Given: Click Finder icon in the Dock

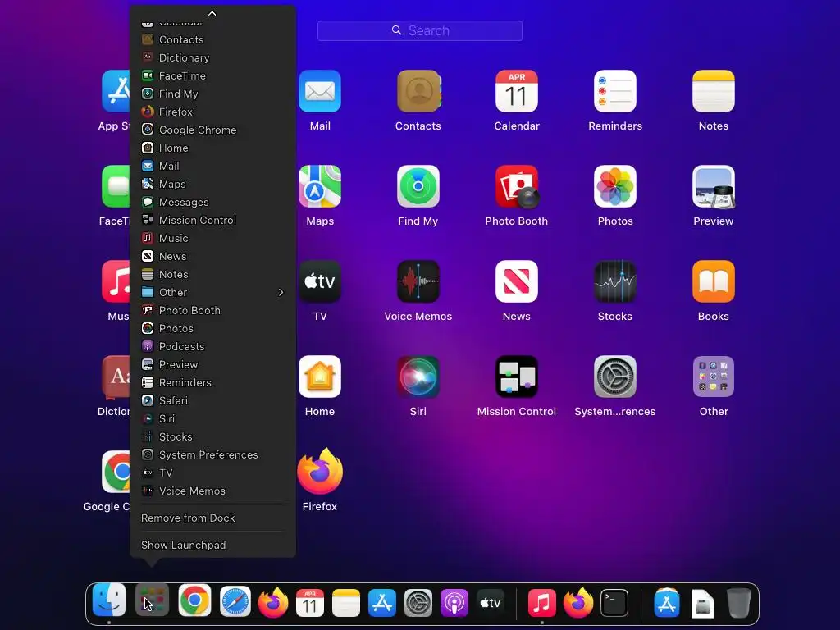Looking at the screenshot, I should click(109, 600).
